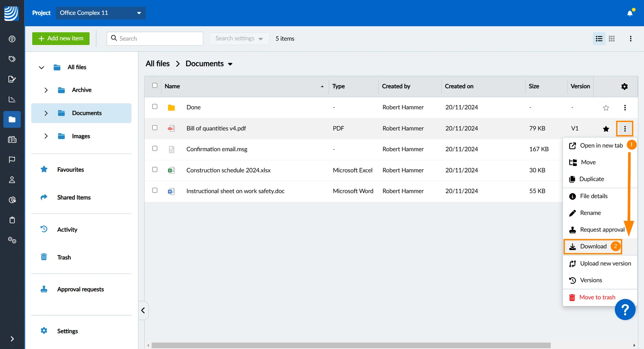Click the horizontal scrollbar at the bottom
The width and height of the screenshot is (644, 349).
pyautogui.click(x=351, y=345)
